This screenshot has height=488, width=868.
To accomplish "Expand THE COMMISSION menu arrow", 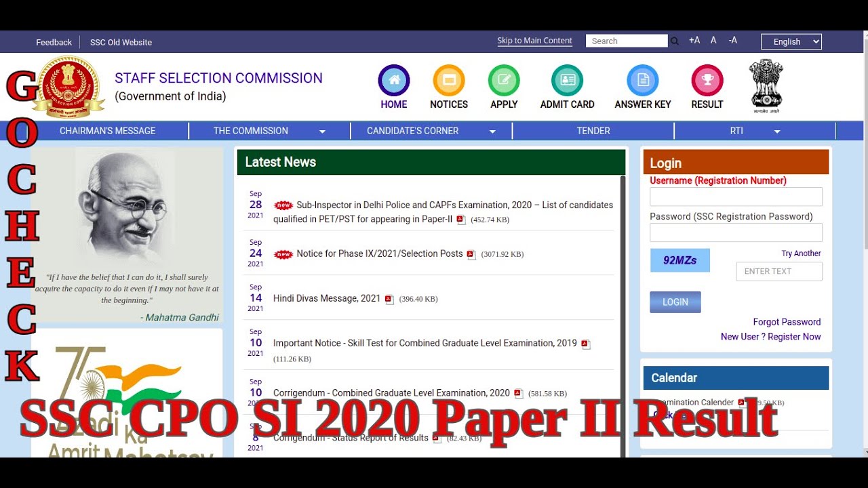I will (322, 131).
